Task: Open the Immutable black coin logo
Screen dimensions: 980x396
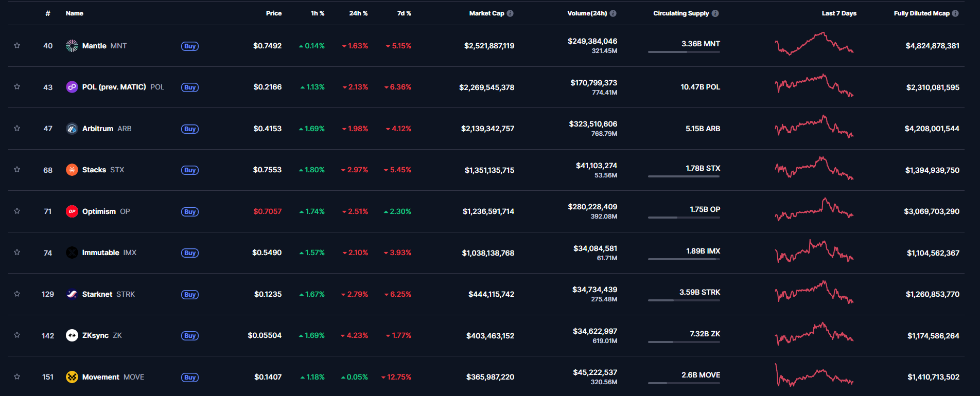Action: 72,253
